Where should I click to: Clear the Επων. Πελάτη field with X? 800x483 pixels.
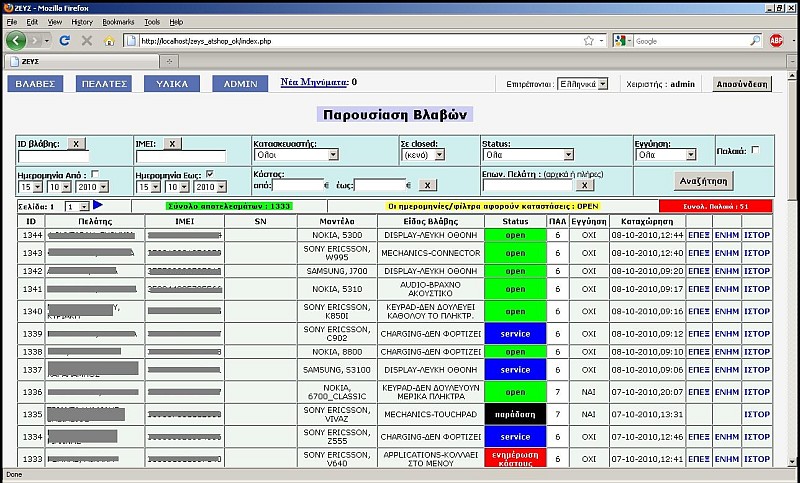point(584,185)
